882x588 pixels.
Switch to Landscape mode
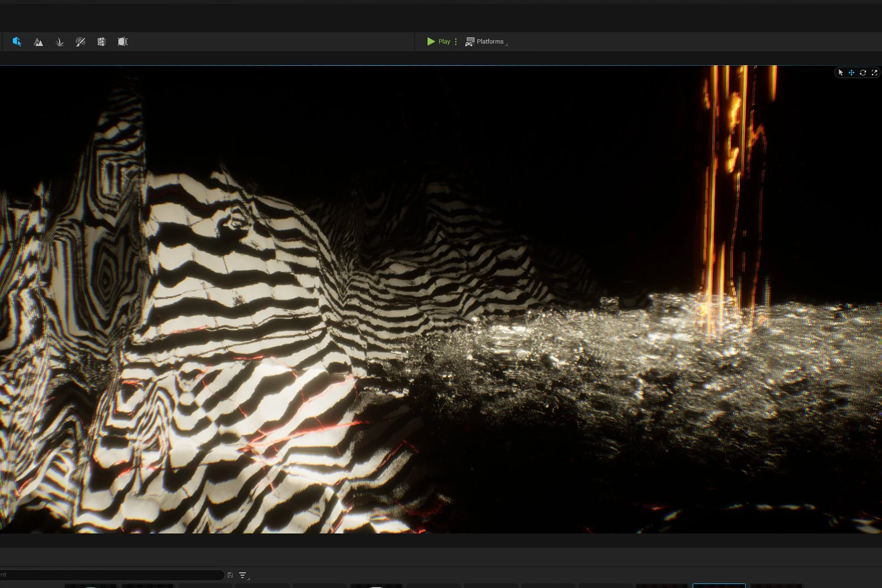point(39,42)
